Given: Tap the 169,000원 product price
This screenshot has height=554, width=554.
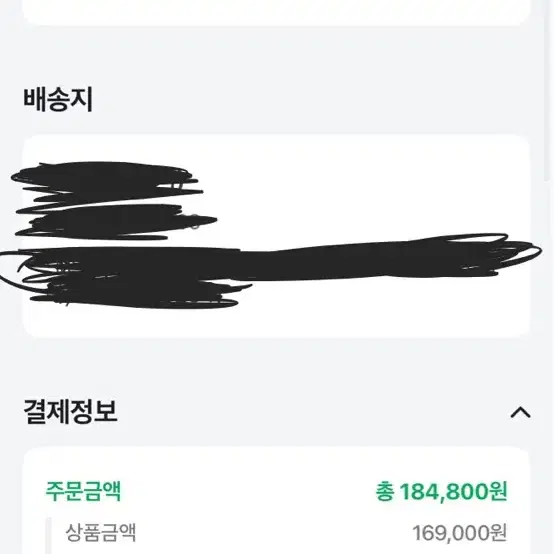Looking at the screenshot, I should [460, 533].
